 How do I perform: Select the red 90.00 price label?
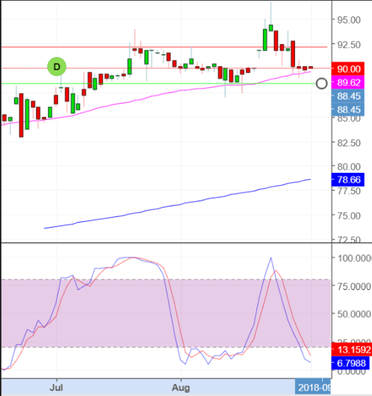348,69
